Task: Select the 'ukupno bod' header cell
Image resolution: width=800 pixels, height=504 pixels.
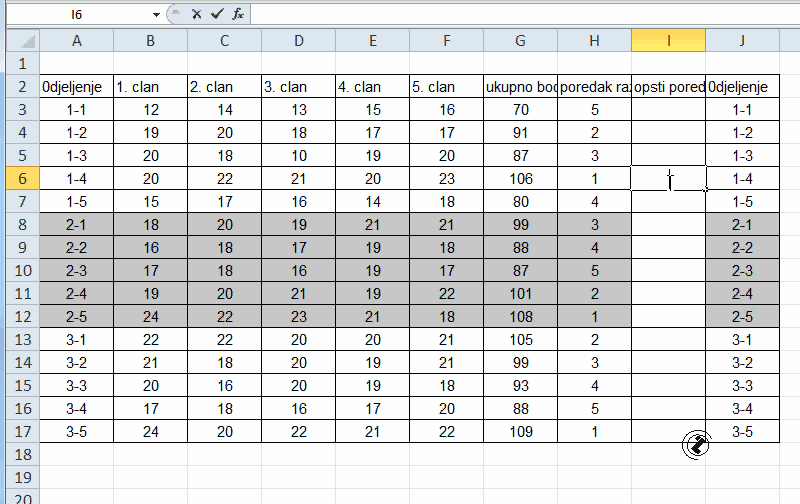Action: coord(520,87)
